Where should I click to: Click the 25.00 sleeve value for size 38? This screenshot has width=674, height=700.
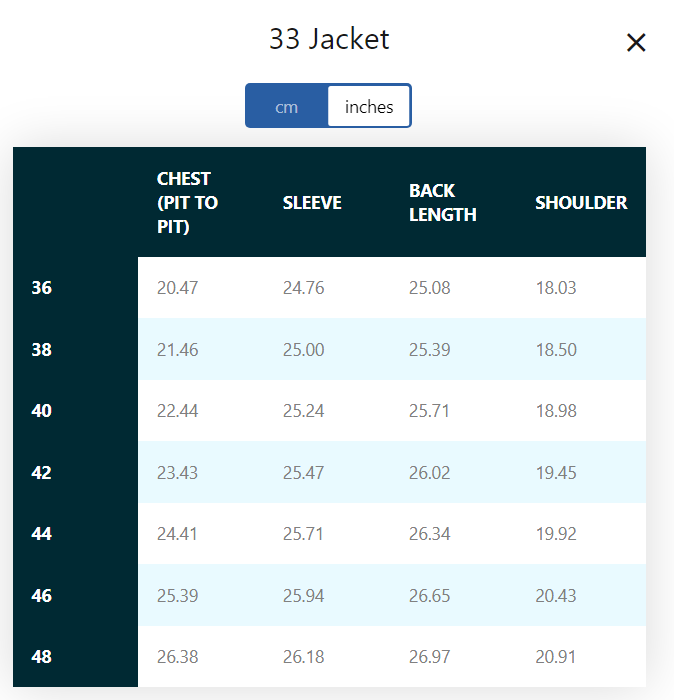pyautogui.click(x=304, y=349)
